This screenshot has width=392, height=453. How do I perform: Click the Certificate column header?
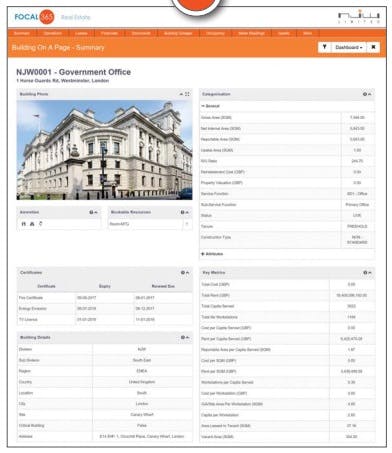point(46,286)
